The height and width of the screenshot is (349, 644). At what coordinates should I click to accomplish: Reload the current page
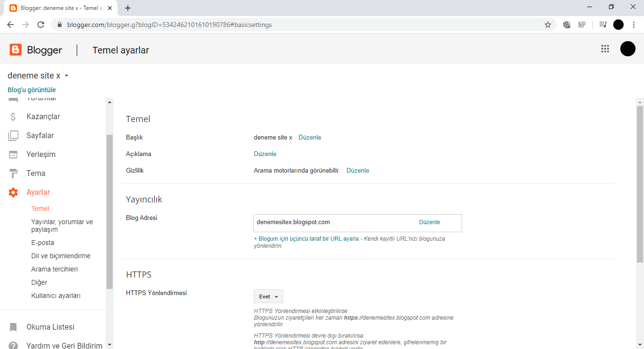[41, 25]
